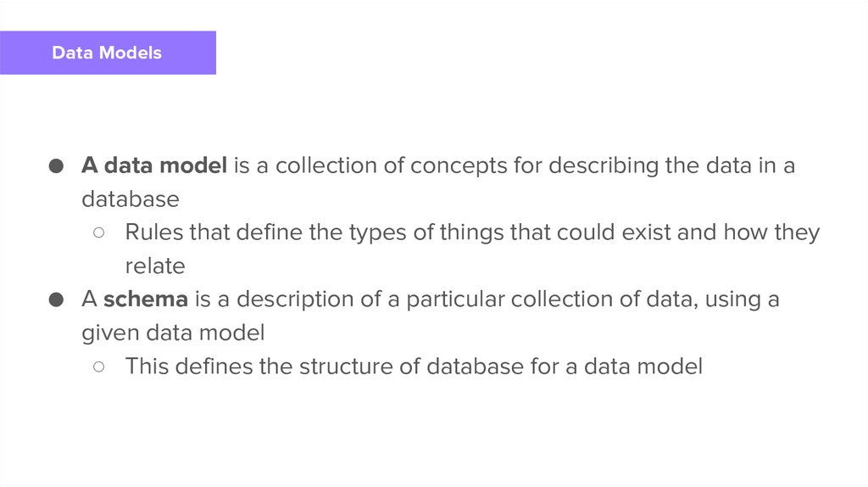Click the word "database" on the second line
The height and width of the screenshot is (487, 868).
131,199
